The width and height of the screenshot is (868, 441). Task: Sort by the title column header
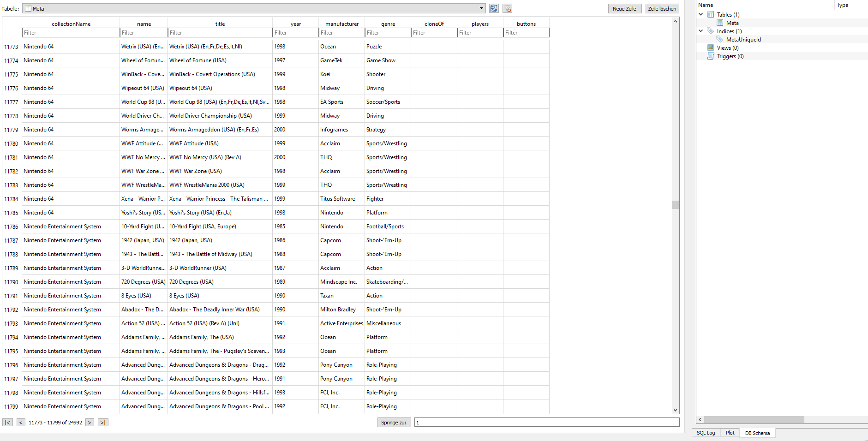(220, 24)
